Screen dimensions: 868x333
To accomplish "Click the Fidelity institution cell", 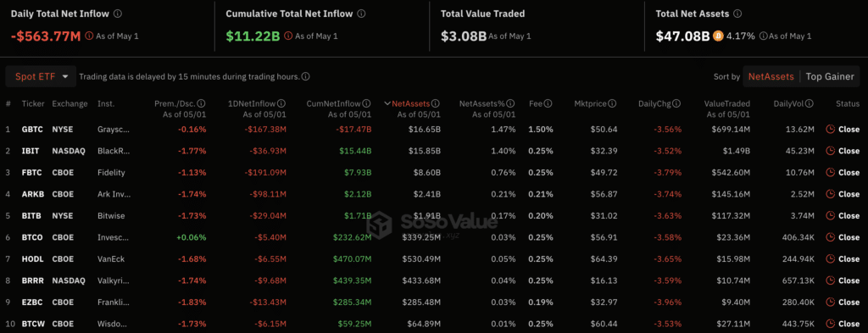I will point(111,173).
